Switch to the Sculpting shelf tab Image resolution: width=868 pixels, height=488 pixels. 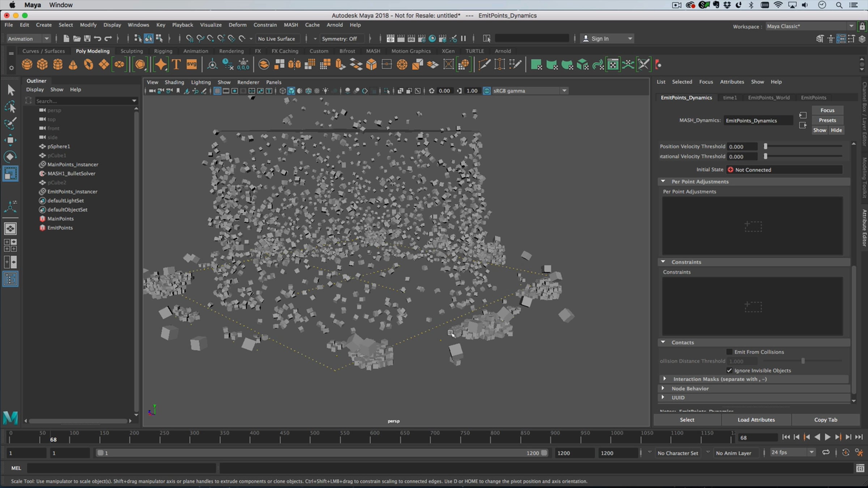[132, 51]
